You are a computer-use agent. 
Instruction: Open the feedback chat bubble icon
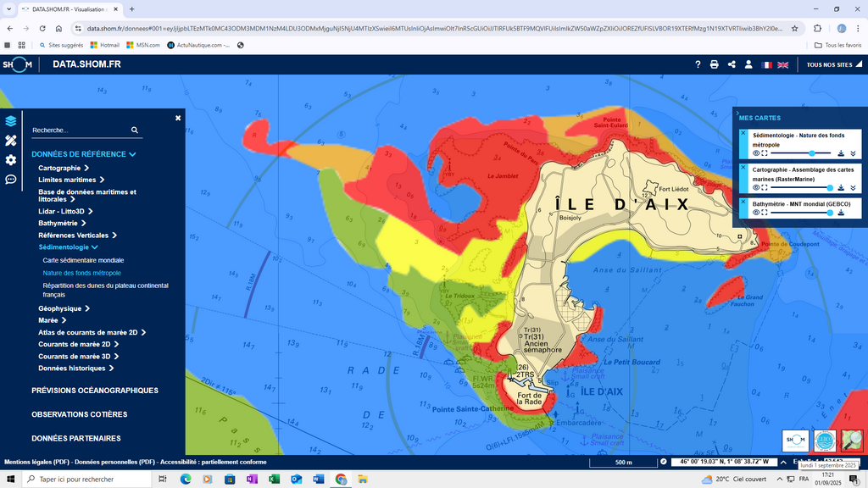point(10,180)
